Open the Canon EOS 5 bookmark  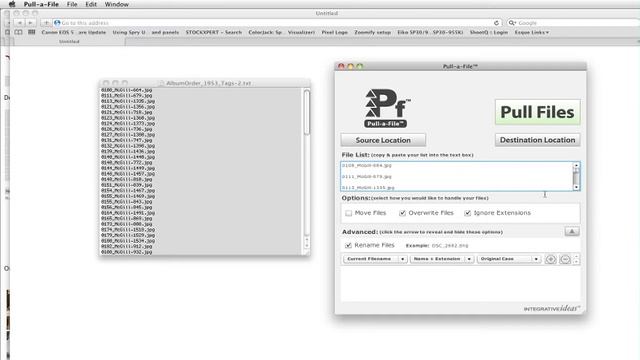coord(73,32)
